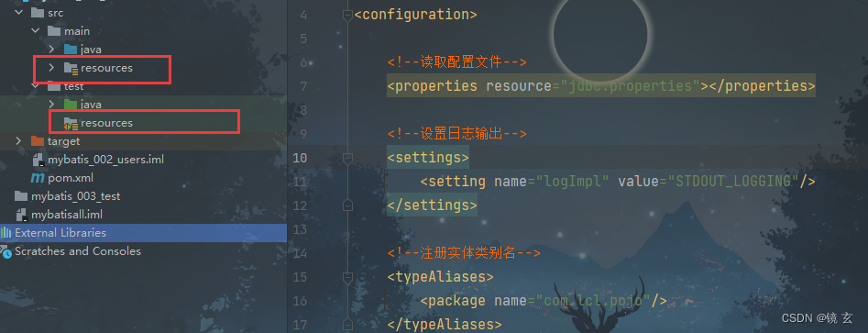
Task: Select the mybatisall.iml file name
Action: [67, 215]
